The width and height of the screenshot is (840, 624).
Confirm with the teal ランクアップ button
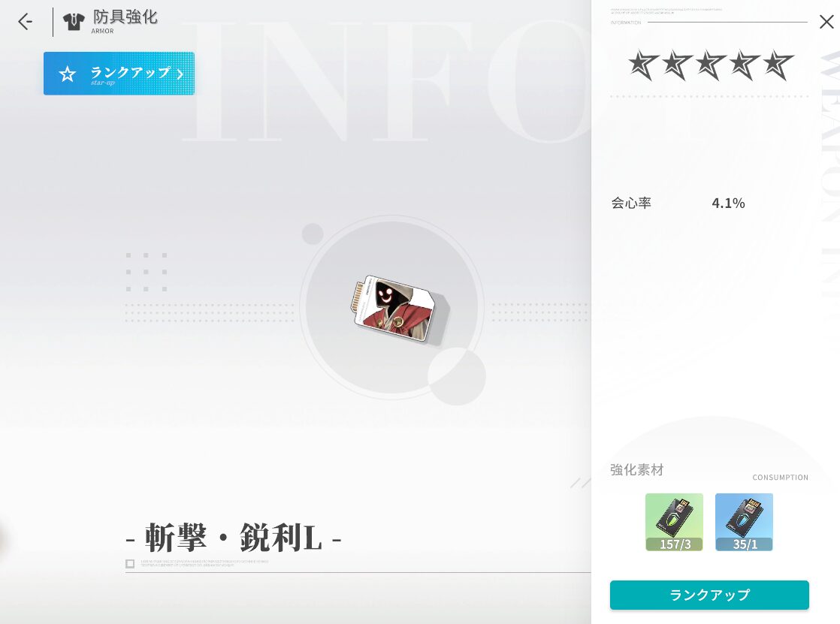(709, 595)
